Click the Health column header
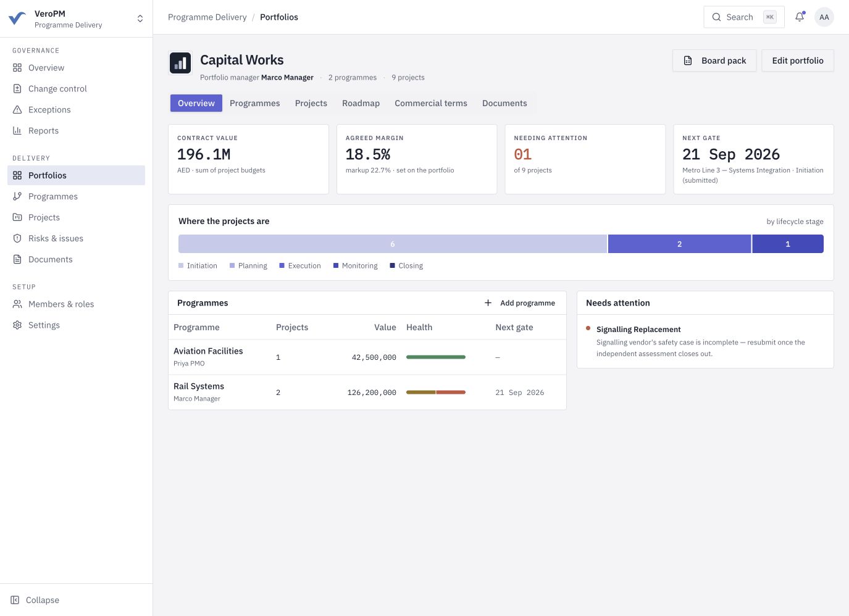 tap(419, 327)
